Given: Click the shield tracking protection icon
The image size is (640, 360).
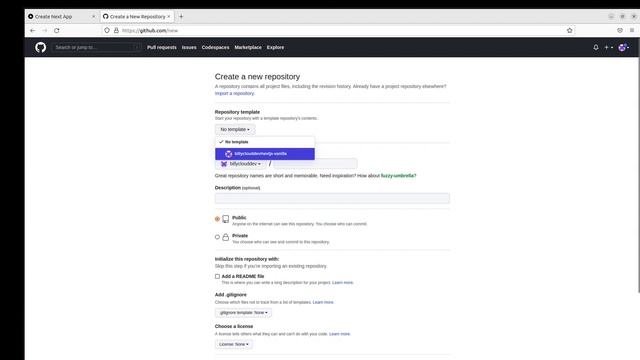Looking at the screenshot, I should (107, 30).
